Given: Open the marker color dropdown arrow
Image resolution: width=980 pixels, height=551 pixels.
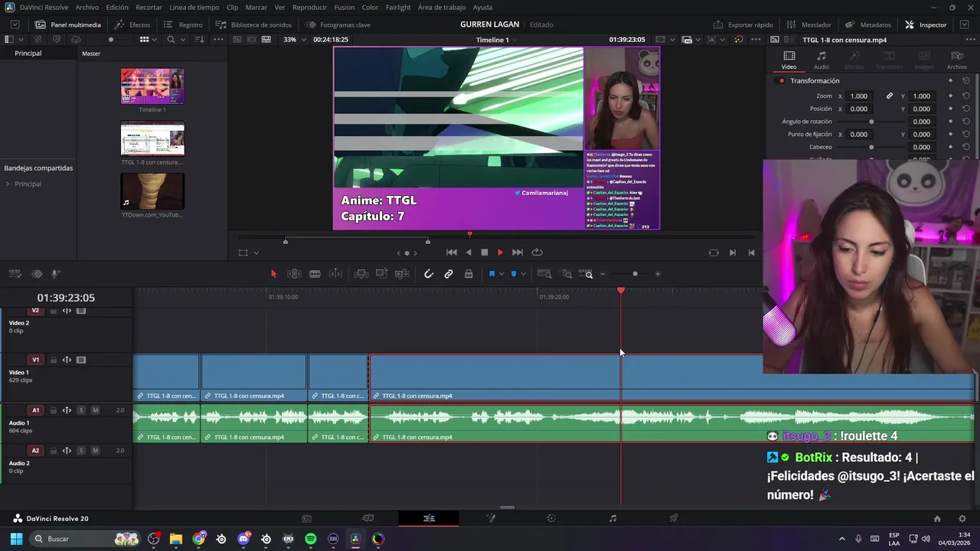Looking at the screenshot, I should click(523, 274).
